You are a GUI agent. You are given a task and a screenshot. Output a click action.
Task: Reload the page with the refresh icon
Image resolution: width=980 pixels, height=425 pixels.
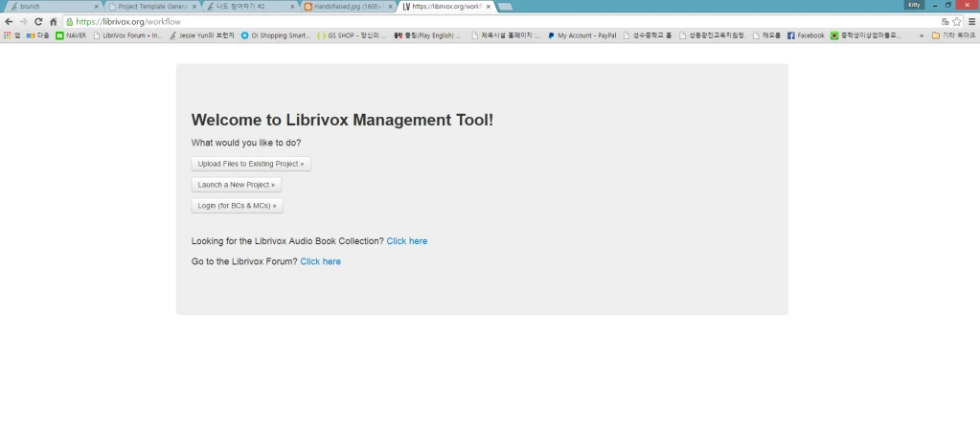[38, 21]
